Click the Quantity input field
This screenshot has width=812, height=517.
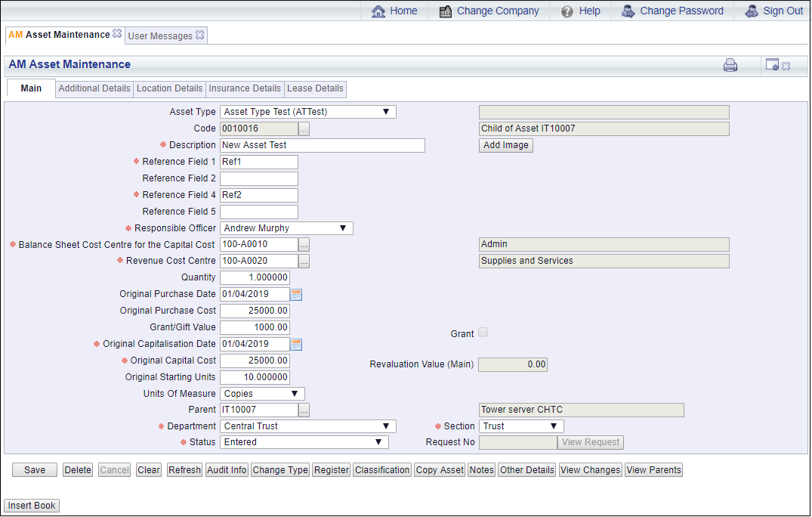(x=255, y=277)
